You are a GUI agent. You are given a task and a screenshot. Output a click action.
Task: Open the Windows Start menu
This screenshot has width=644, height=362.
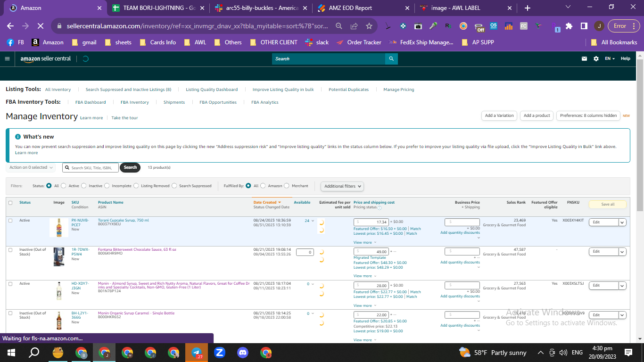point(11,353)
